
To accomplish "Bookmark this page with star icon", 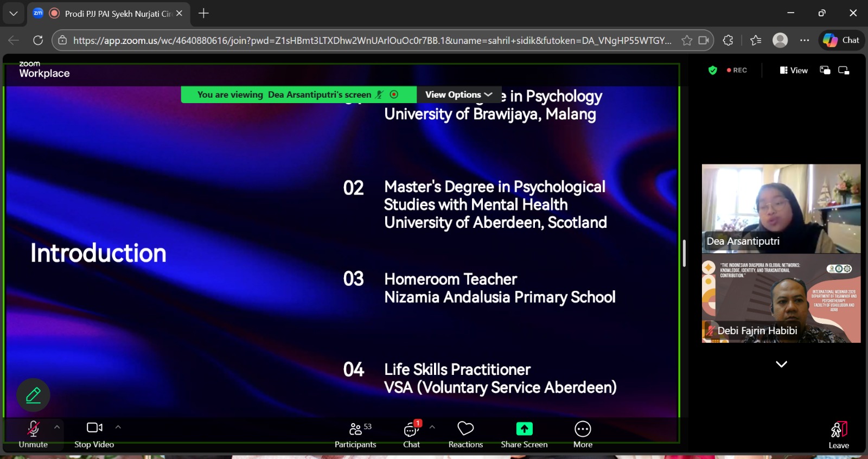I will point(687,40).
